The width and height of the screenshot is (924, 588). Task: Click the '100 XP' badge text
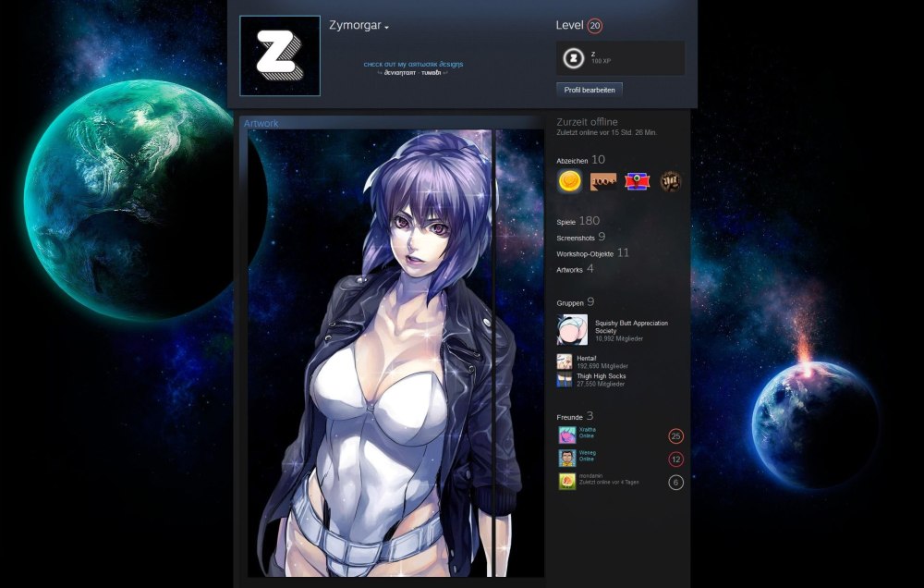(x=602, y=61)
